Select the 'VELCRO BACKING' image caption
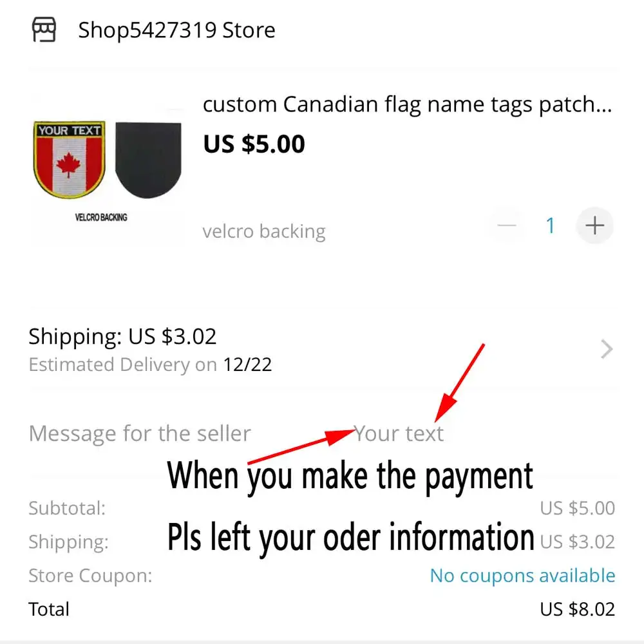The width and height of the screenshot is (644, 644). tap(101, 217)
